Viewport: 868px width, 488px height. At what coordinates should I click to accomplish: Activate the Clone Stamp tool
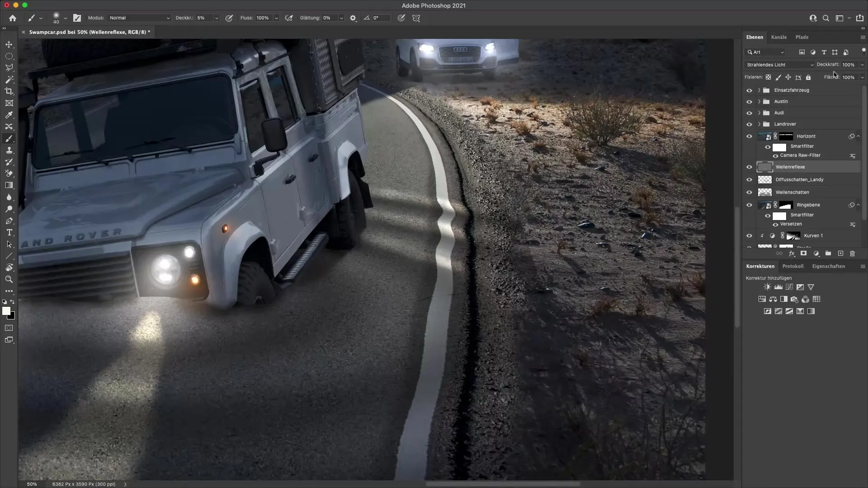[9, 150]
